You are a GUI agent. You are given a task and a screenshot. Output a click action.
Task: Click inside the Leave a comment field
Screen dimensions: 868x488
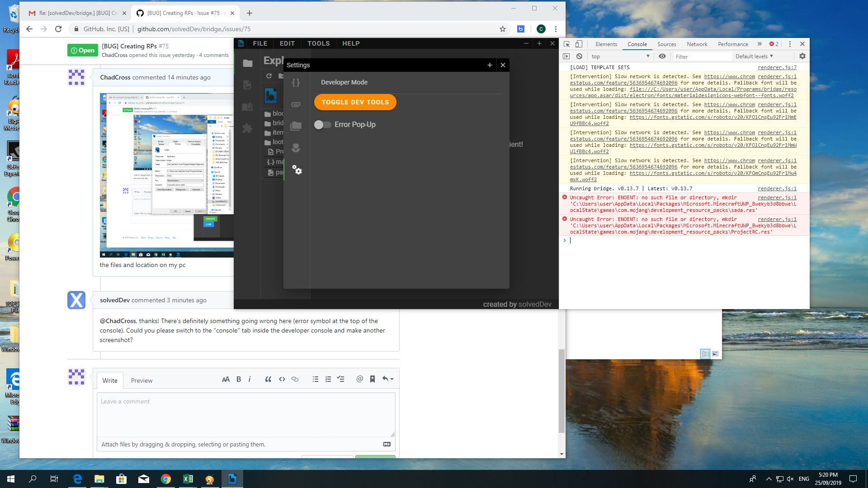pyautogui.click(x=245, y=414)
